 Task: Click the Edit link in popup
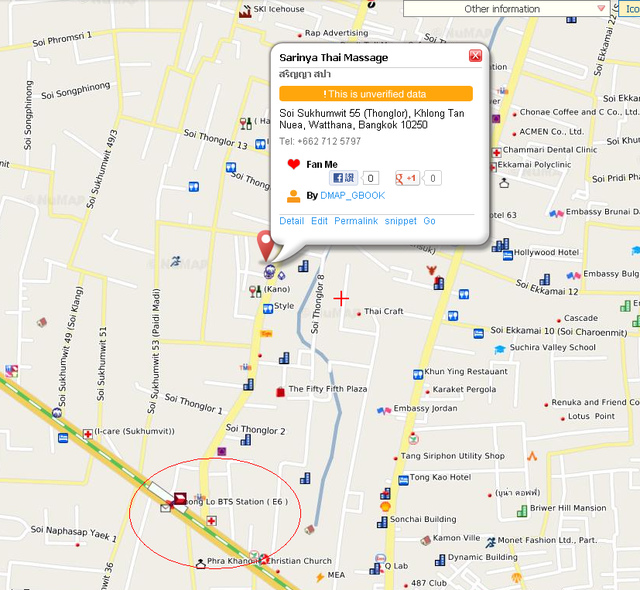(319, 221)
